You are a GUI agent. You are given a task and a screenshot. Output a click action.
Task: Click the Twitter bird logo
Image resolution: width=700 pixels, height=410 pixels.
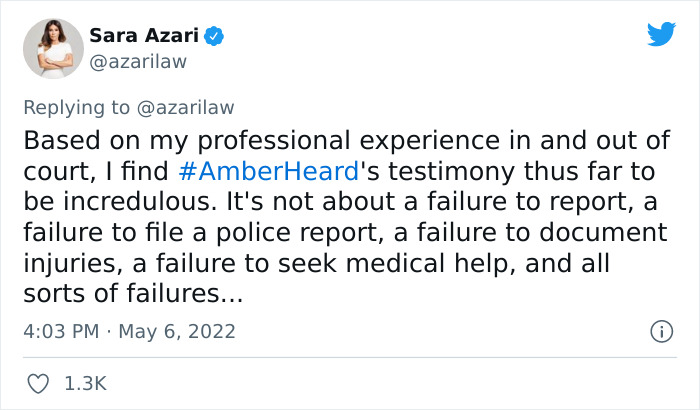coord(661,34)
